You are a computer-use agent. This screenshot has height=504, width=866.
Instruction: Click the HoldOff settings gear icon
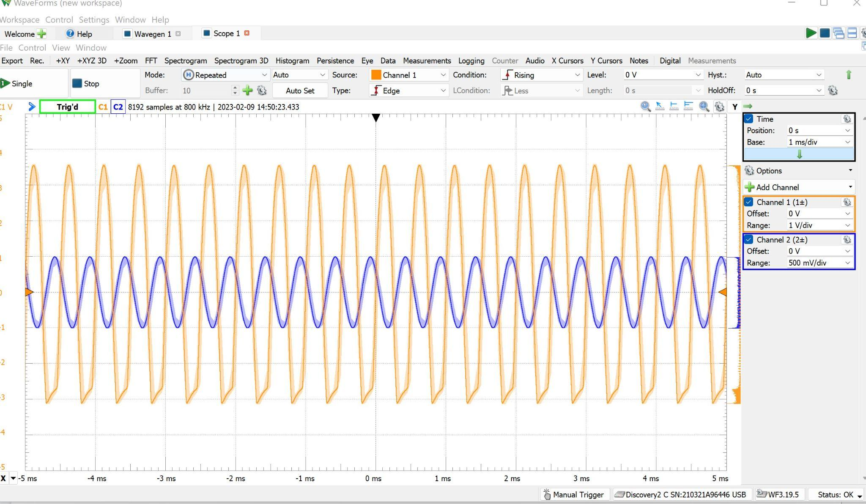point(833,90)
